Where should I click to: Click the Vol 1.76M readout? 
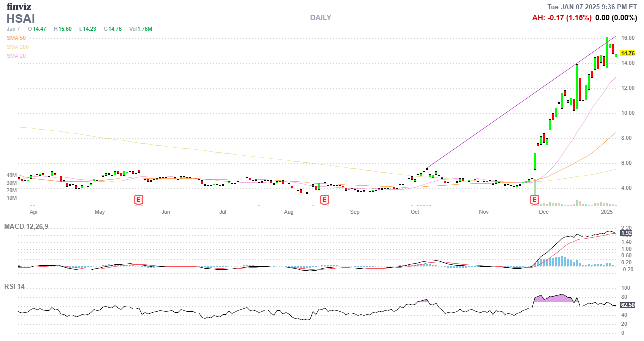click(141, 29)
